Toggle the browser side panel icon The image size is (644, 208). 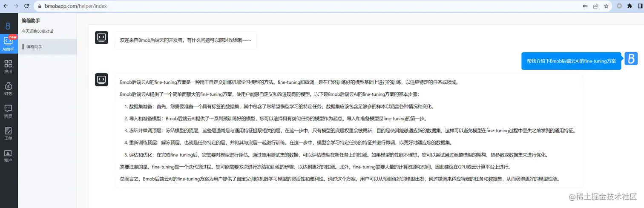point(640,6)
